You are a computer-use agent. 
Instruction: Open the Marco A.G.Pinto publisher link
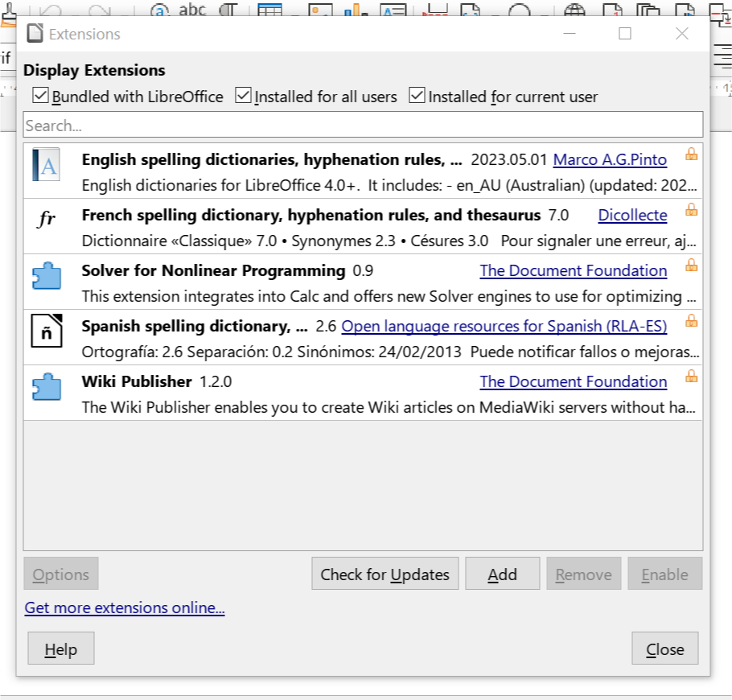[x=610, y=159]
